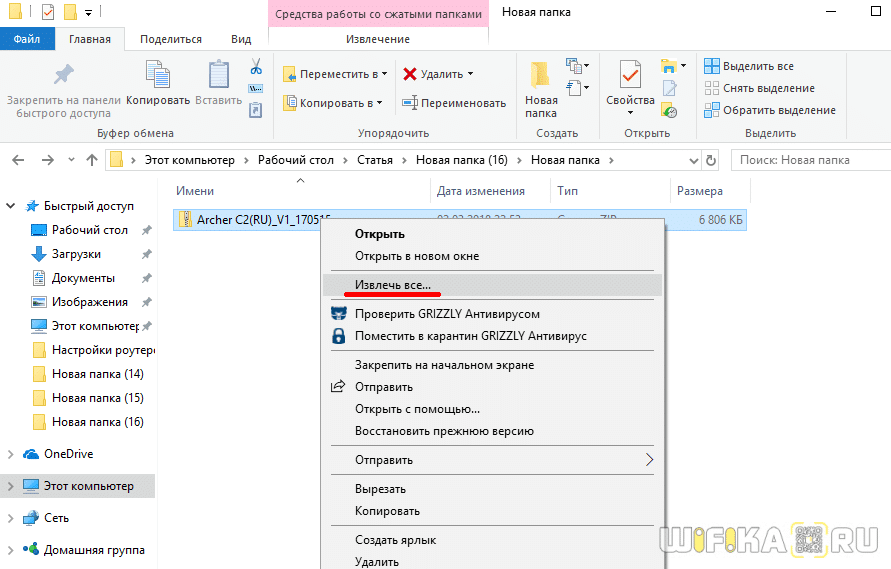Viewport: 891px width, 569px height.
Task: Open the Share (Поделиться) ribbon tab
Action: tap(171, 39)
